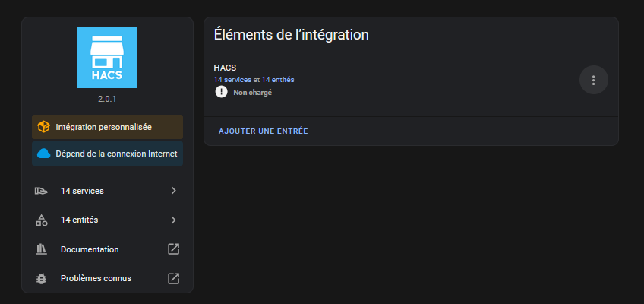
Task: Select the Non chargé status text
Action: (253, 93)
